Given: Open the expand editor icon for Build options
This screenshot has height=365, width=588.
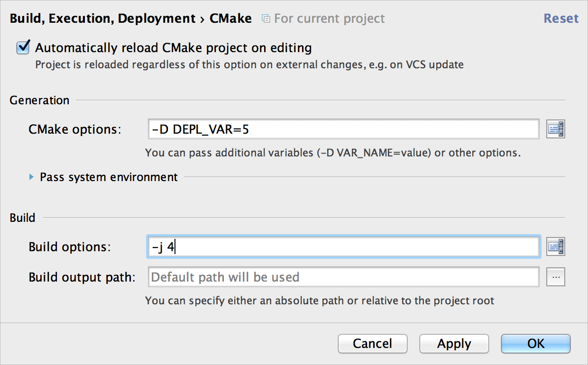Looking at the screenshot, I should 556,247.
